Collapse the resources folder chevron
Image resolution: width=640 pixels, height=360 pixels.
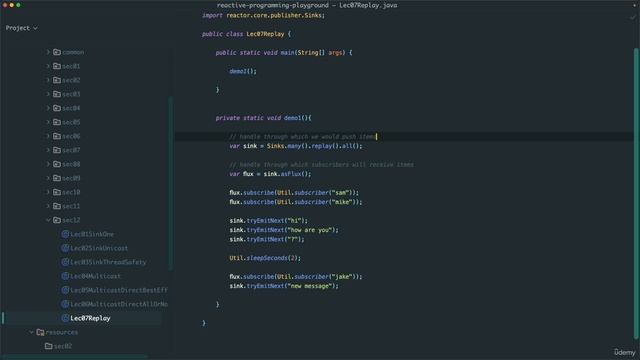(x=31, y=332)
